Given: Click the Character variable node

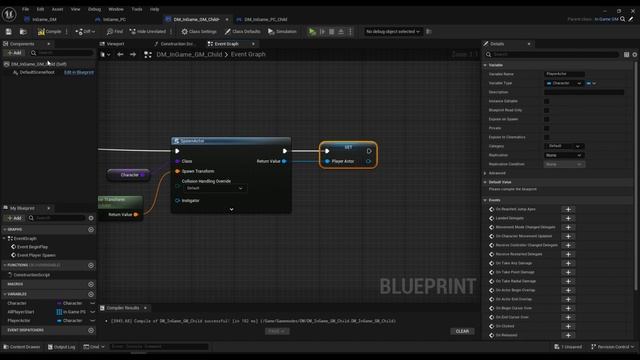Looking at the screenshot, I should click(x=128, y=175).
